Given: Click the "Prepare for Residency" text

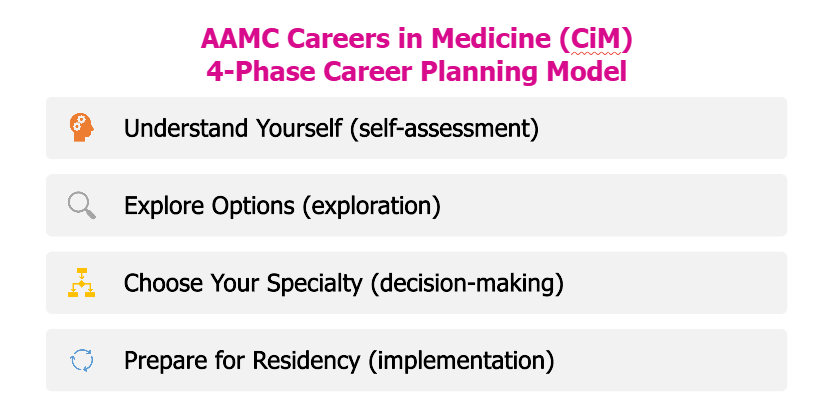Looking at the screenshot, I should [x=239, y=360].
